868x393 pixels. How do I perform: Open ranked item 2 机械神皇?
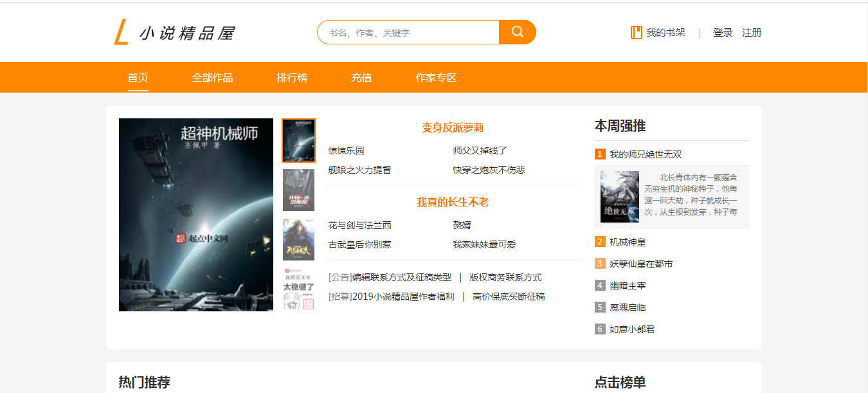tap(628, 242)
